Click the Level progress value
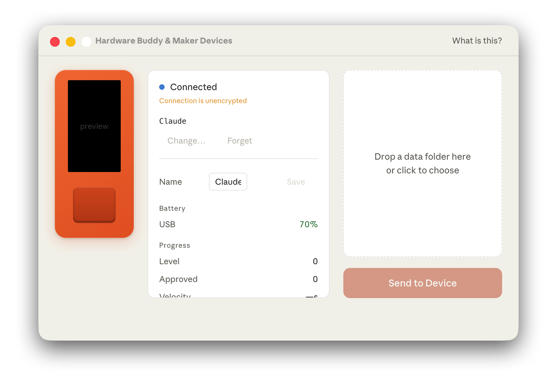 point(315,261)
